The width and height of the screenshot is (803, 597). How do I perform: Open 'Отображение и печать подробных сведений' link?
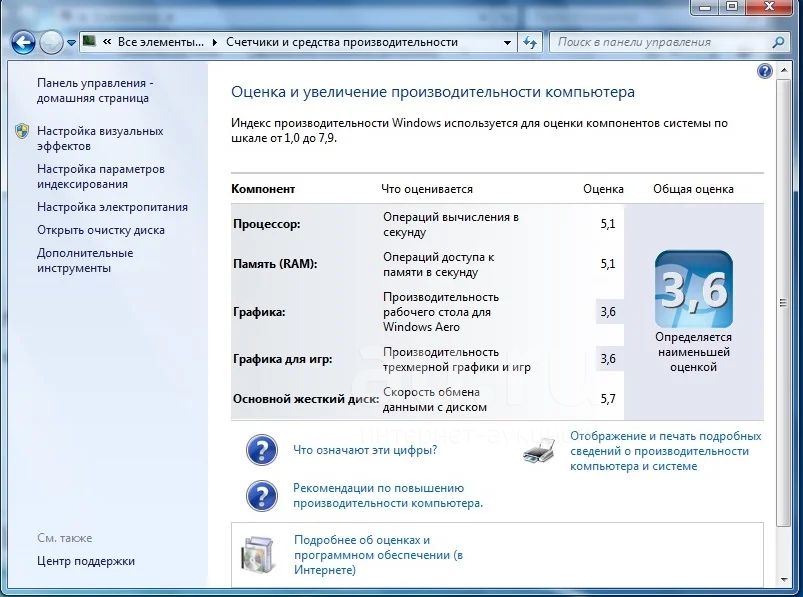point(665,451)
